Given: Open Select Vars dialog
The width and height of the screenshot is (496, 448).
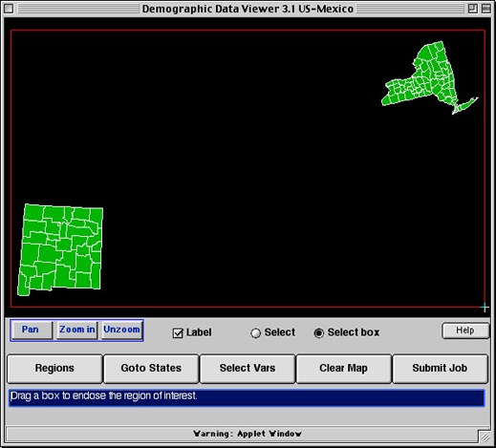Looking at the screenshot, I should pyautogui.click(x=248, y=369).
